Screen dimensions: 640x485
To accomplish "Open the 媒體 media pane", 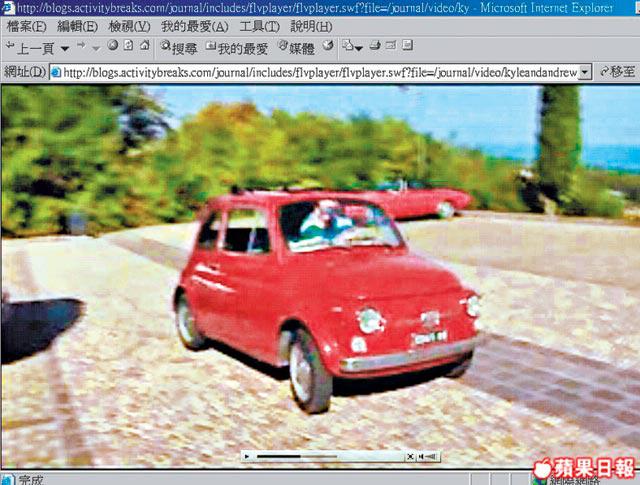I will tap(296, 48).
